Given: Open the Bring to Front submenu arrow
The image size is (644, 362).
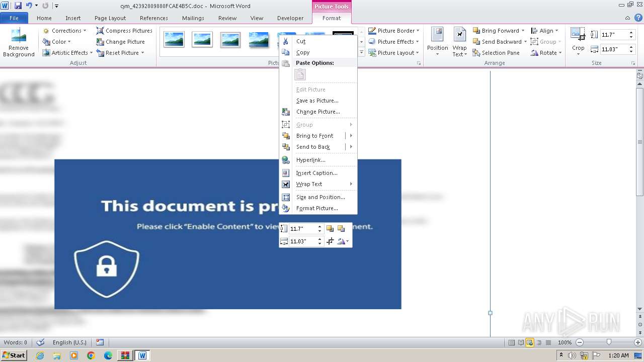Looking at the screenshot, I should click(x=351, y=136).
